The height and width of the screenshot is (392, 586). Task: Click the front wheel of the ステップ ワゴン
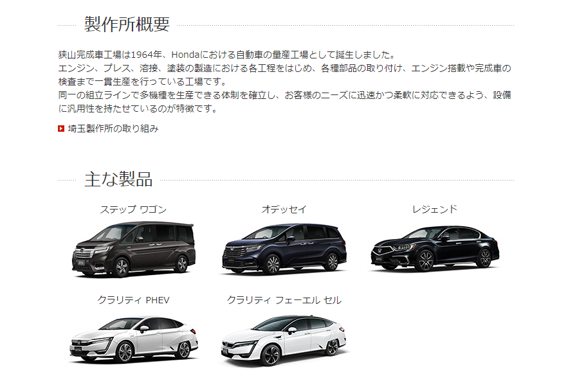[122, 267]
